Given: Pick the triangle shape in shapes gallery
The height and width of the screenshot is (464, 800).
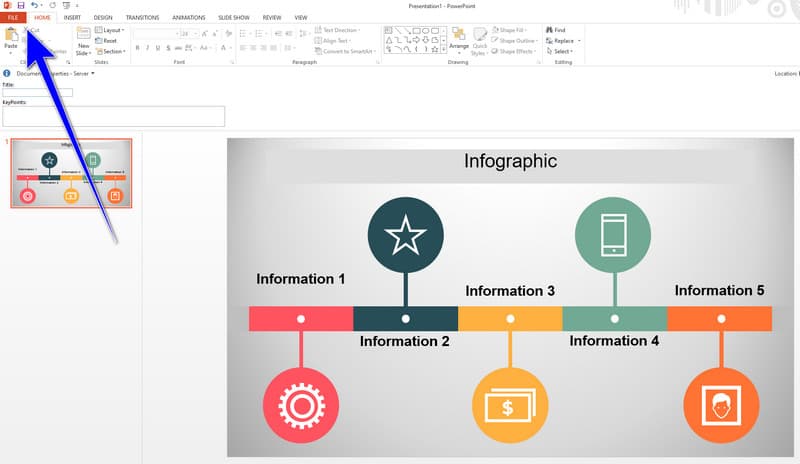Looking at the screenshot, I should click(x=389, y=40).
